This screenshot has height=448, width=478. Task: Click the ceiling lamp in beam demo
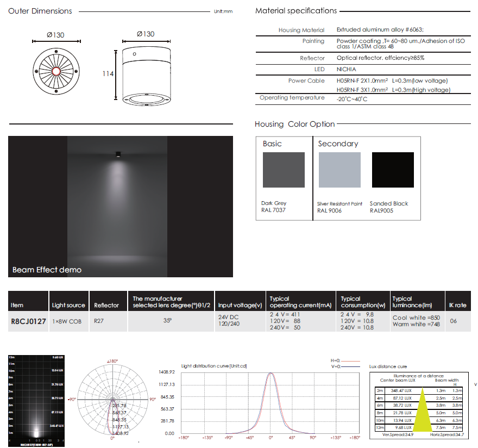click(x=117, y=154)
